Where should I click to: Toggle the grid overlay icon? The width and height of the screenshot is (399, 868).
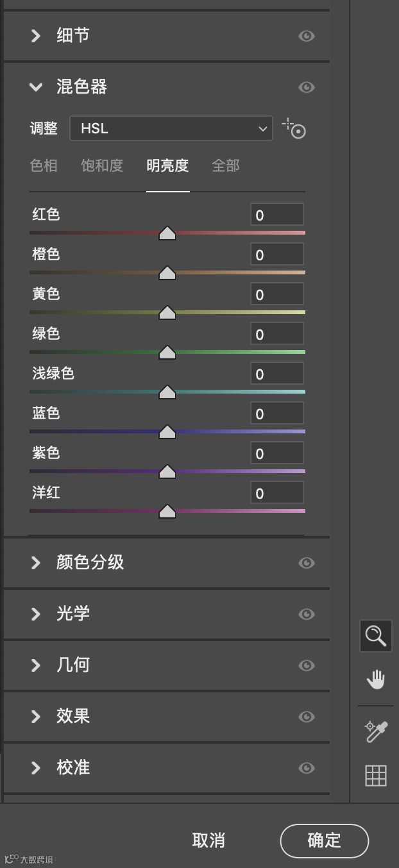tap(375, 776)
